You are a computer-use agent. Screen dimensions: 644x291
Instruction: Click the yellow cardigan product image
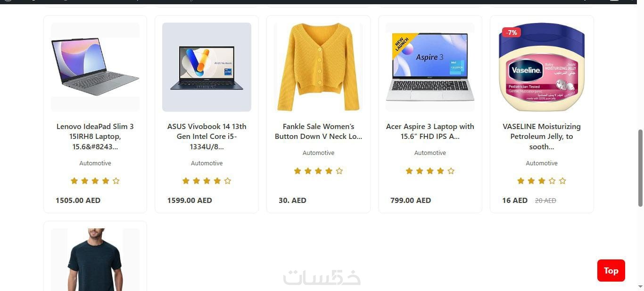[x=319, y=67]
